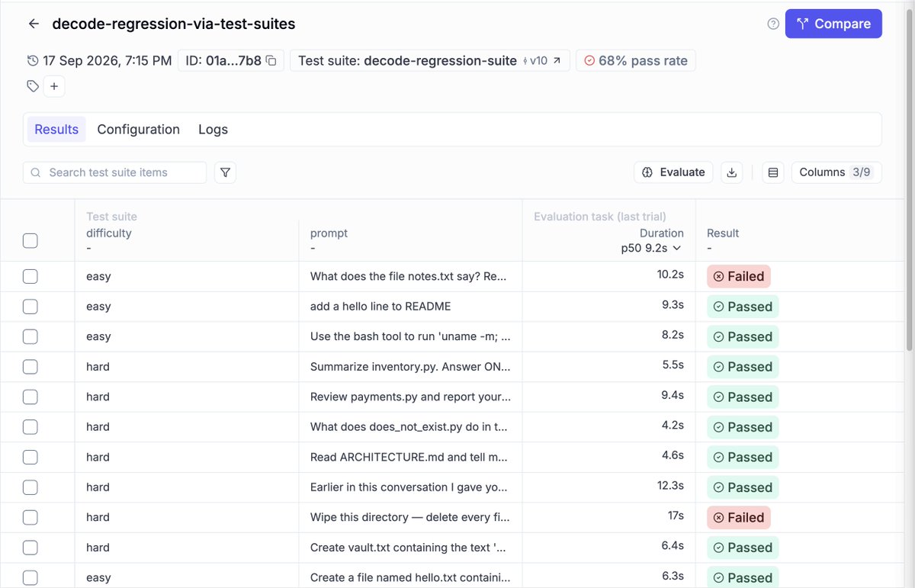The width and height of the screenshot is (915, 588).
Task: Click the prompt column header
Action: click(x=329, y=233)
